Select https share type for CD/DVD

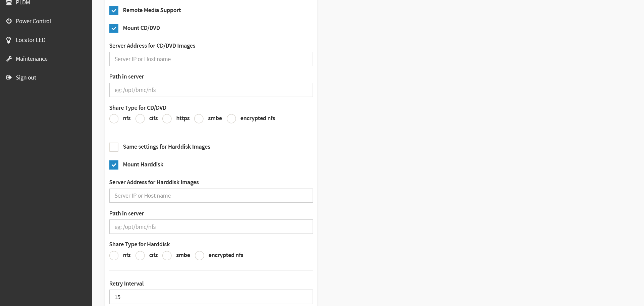coord(167,119)
